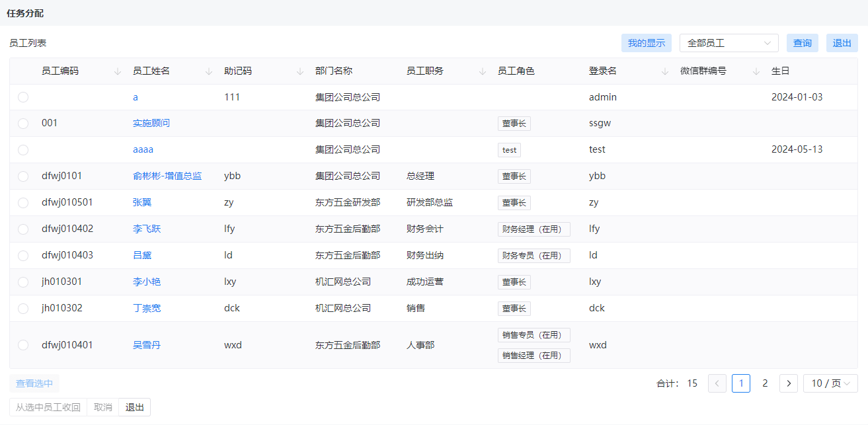
Task: Go to page 1
Action: coord(741,383)
